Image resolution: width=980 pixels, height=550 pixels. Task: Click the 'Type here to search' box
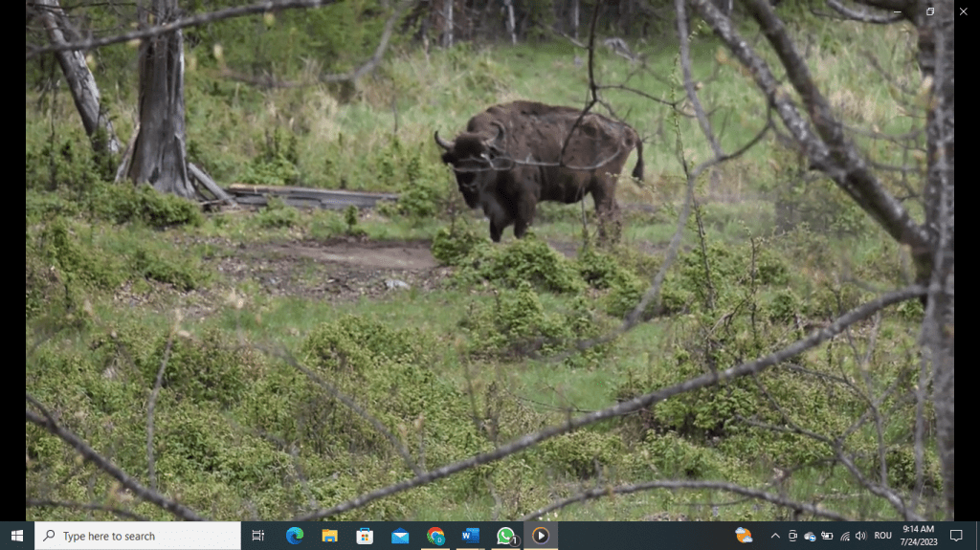(138, 536)
